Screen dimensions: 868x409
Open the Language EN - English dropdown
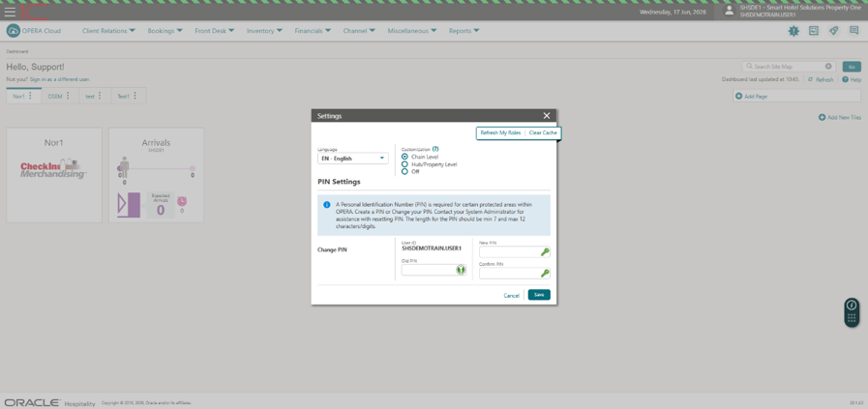(x=353, y=159)
